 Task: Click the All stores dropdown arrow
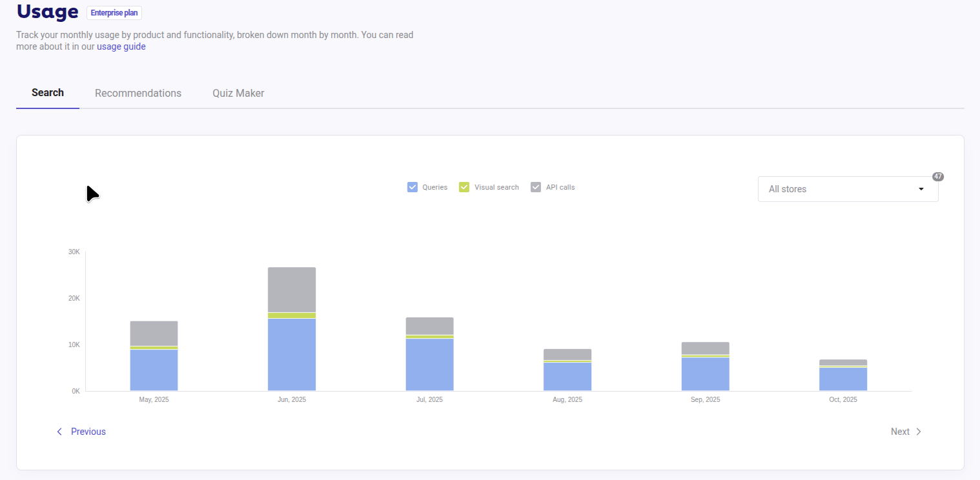click(921, 189)
